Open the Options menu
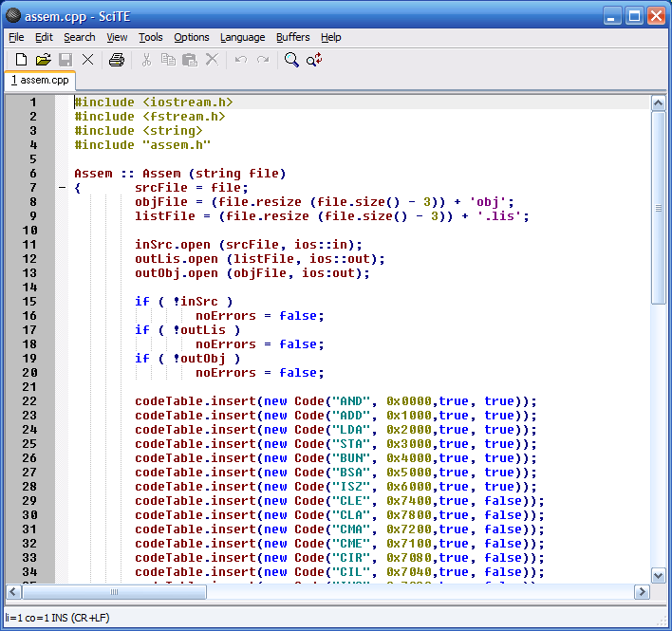Viewport: 672px width, 631px height. pyautogui.click(x=191, y=37)
